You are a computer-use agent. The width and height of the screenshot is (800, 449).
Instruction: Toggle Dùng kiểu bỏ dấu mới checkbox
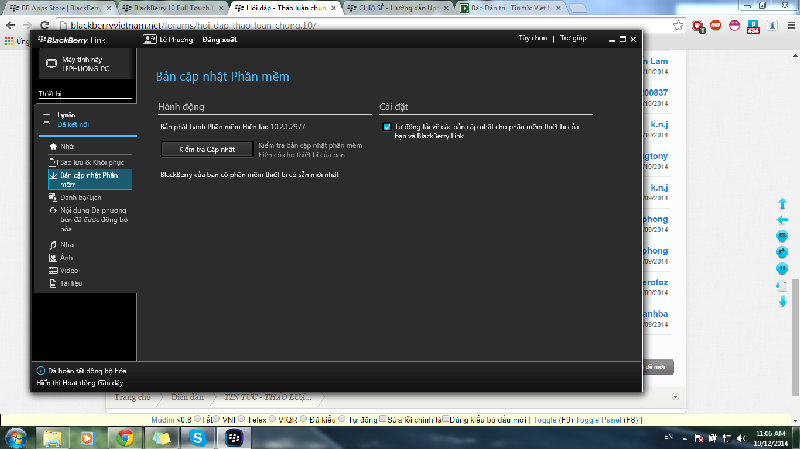445,419
